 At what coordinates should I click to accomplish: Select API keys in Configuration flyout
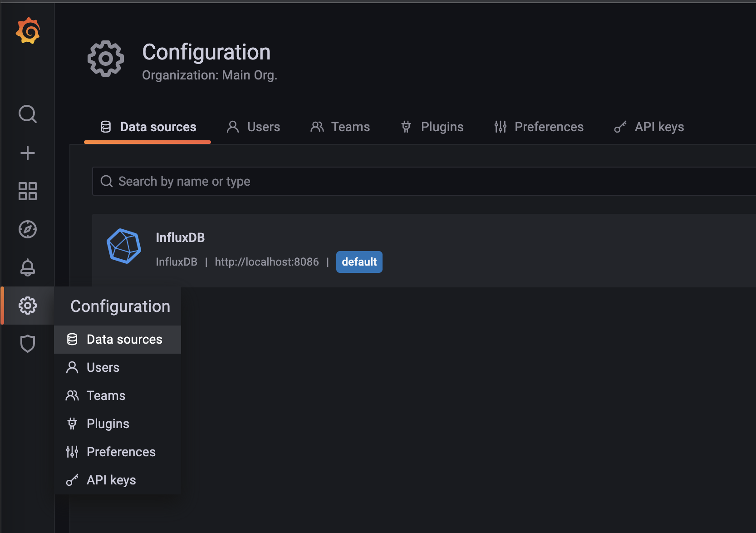pos(118,480)
